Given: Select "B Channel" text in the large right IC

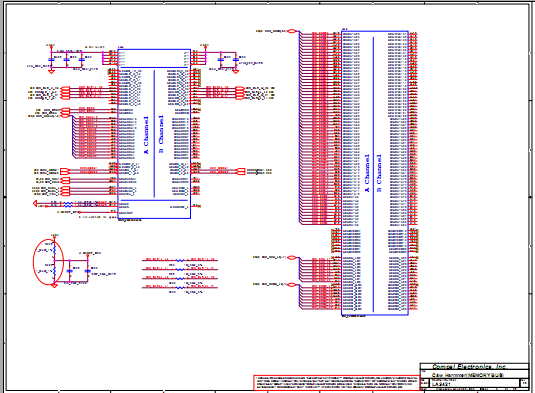Looking at the screenshot, I should pos(379,173).
